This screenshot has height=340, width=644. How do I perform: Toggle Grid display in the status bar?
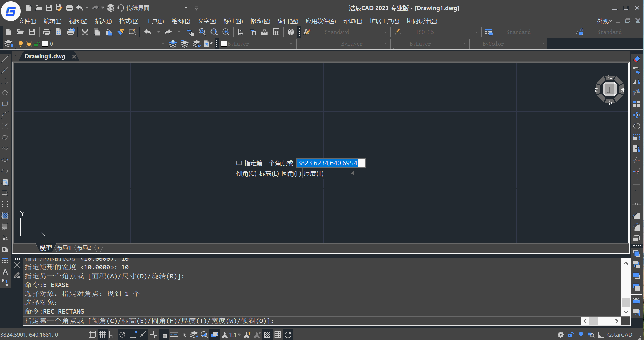click(x=102, y=335)
